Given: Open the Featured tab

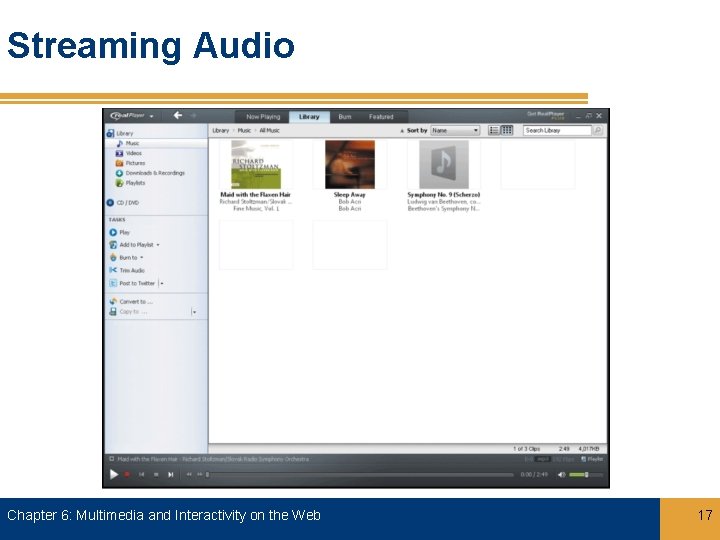Looking at the screenshot, I should (x=381, y=117).
